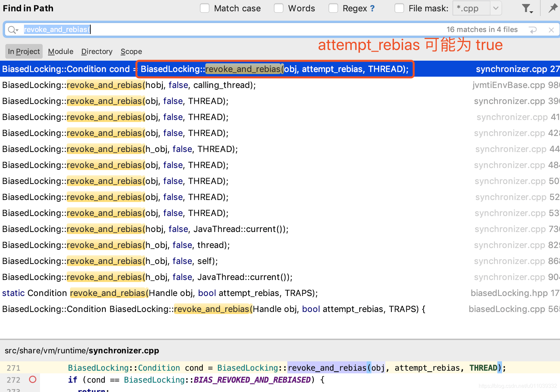560x392 pixels.
Task: Select result in synchronizer.cpp line 271
Action: pyautogui.click(x=280, y=69)
